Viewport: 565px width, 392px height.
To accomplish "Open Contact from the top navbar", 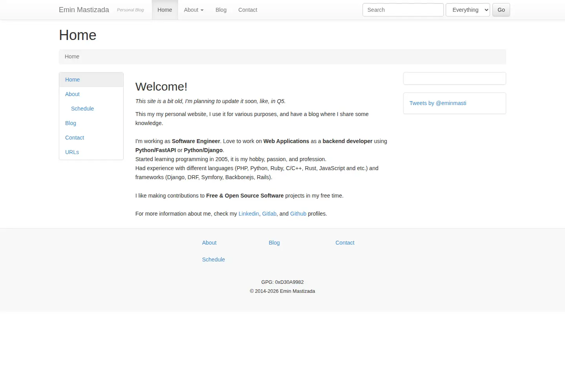I will [x=248, y=10].
